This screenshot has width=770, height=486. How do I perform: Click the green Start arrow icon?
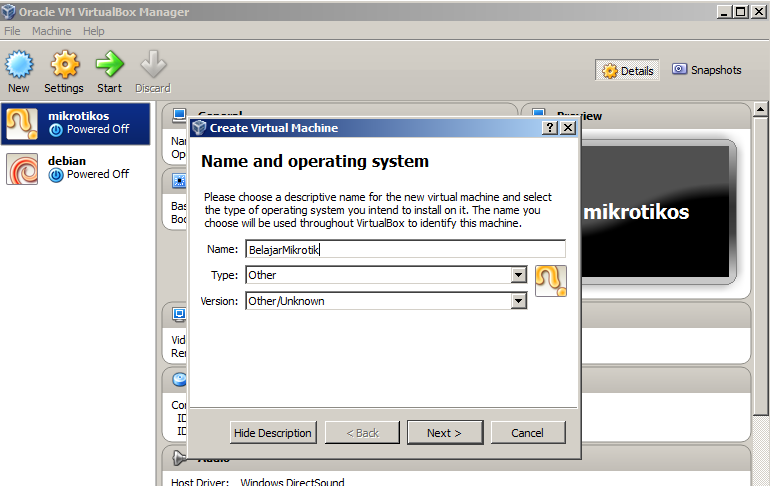(x=110, y=64)
